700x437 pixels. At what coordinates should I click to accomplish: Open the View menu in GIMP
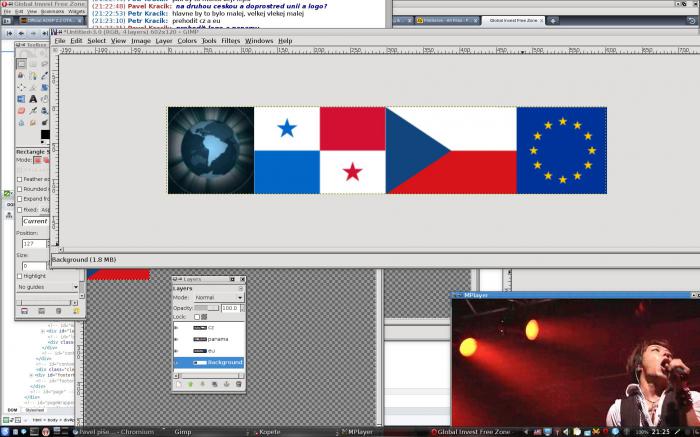pyautogui.click(x=118, y=41)
